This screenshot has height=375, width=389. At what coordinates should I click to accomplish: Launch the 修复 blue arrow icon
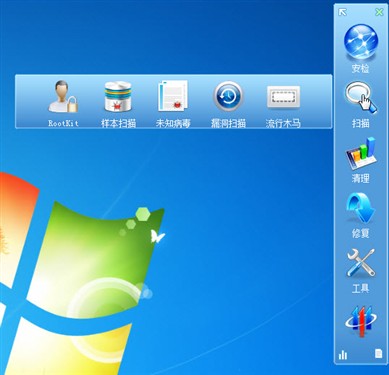361,208
